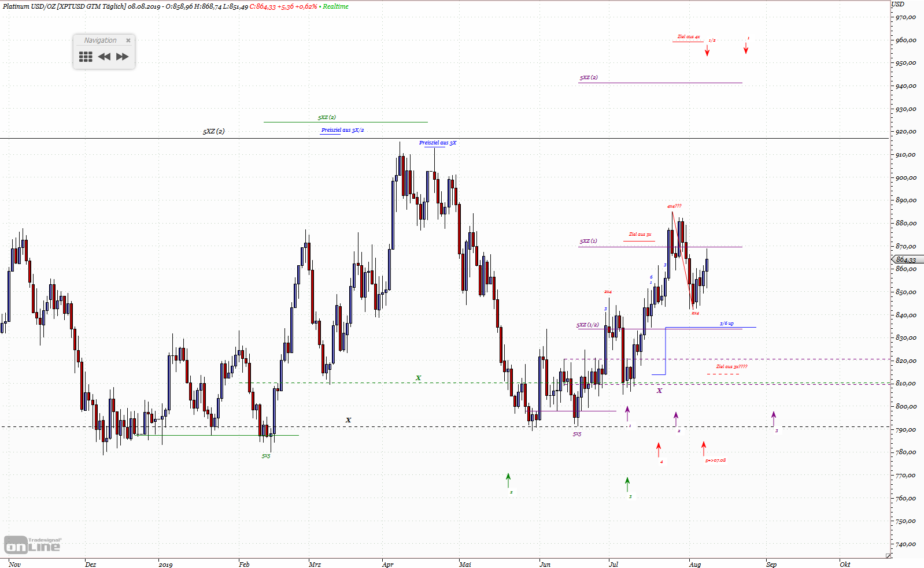Select the red up arrow labeled 4
Image resolution: width=924 pixels, height=568 pixels.
659,450
